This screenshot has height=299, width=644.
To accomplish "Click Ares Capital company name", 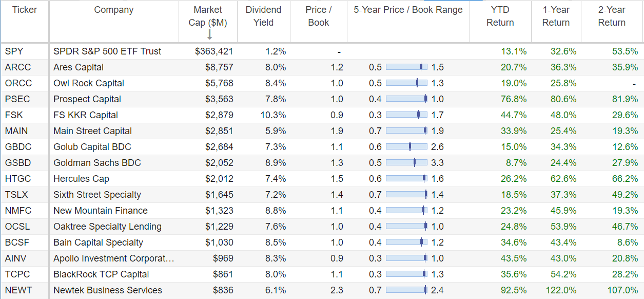I will point(79,67).
